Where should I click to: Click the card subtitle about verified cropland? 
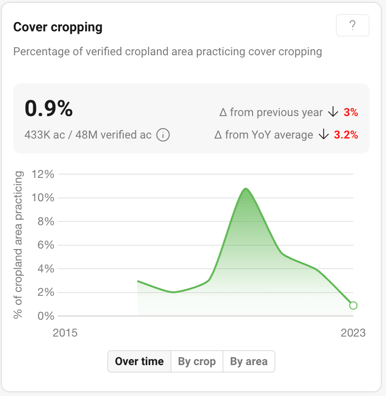[168, 52]
